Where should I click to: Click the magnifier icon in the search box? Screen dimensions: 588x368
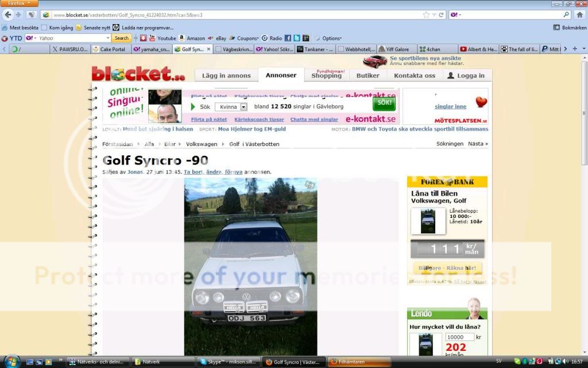point(566,15)
